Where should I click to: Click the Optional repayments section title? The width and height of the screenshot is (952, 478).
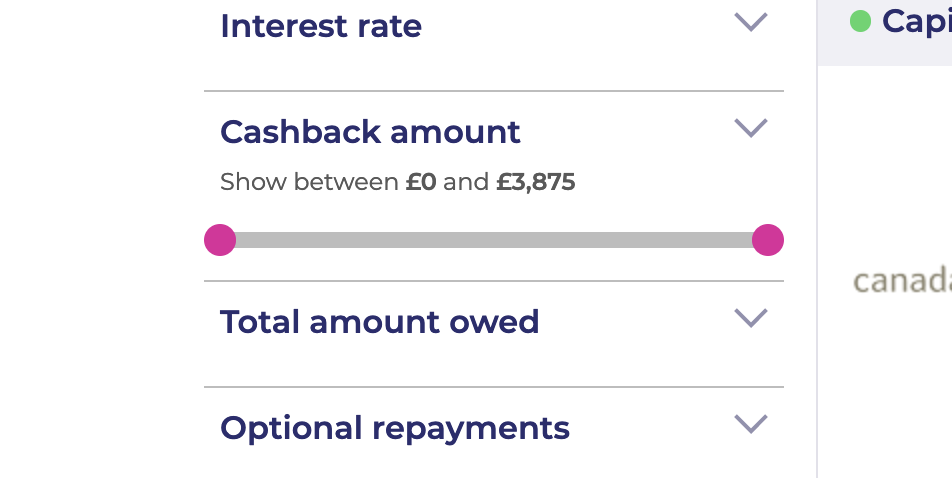[395, 429]
